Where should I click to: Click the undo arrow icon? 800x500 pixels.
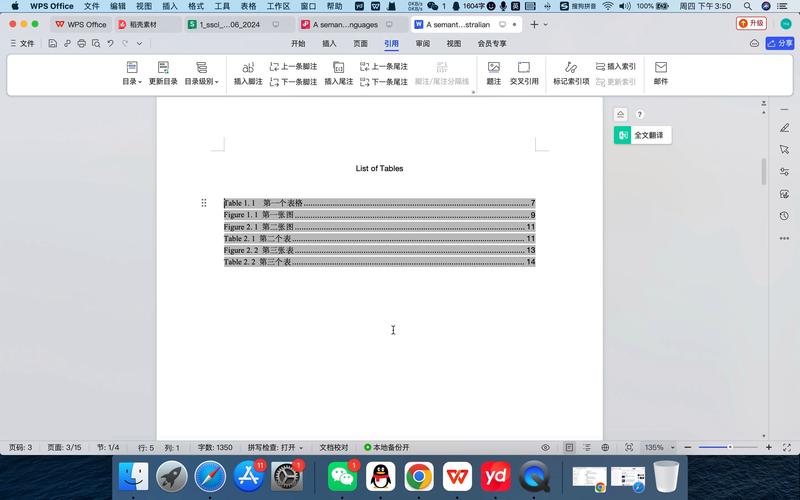click(110, 43)
